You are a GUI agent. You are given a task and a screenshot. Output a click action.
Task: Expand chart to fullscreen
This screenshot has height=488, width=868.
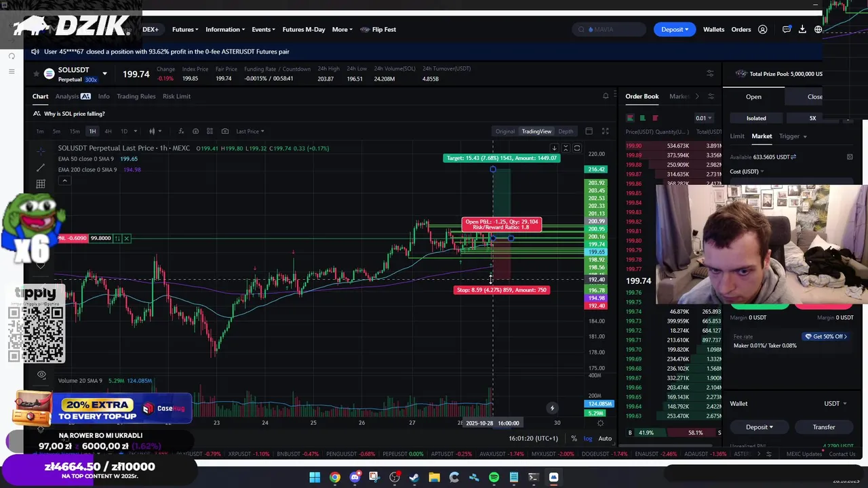605,131
